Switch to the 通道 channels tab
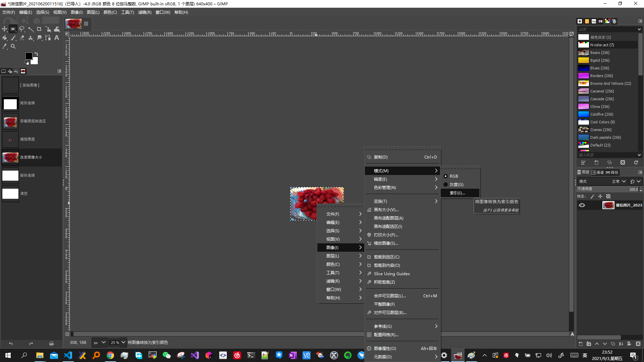644x362 pixels. click(x=597, y=172)
